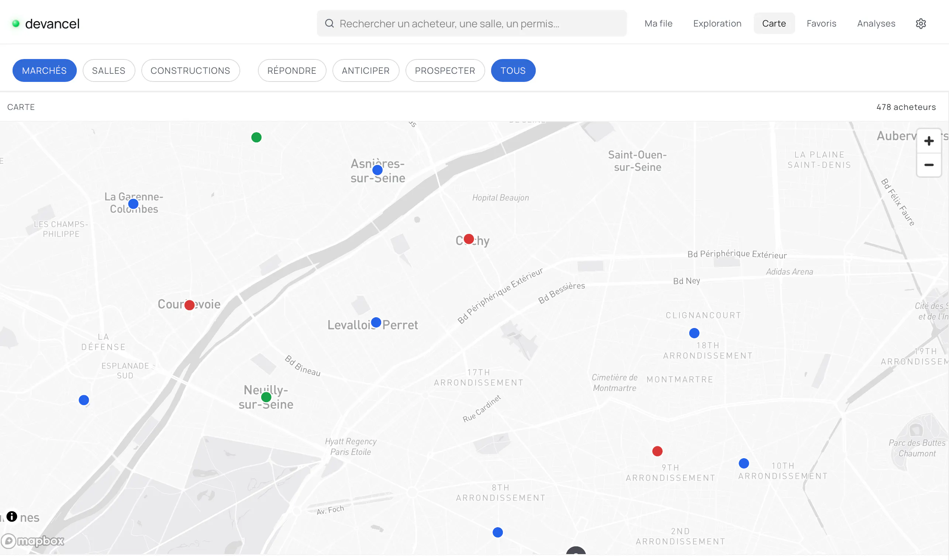Click the green marker on Neuilly-sur-Seine
The width and height of the screenshot is (949, 560).
266,397
